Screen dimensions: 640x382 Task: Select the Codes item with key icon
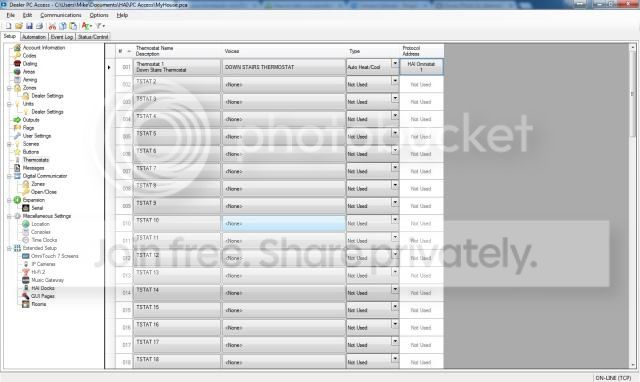(x=29, y=56)
